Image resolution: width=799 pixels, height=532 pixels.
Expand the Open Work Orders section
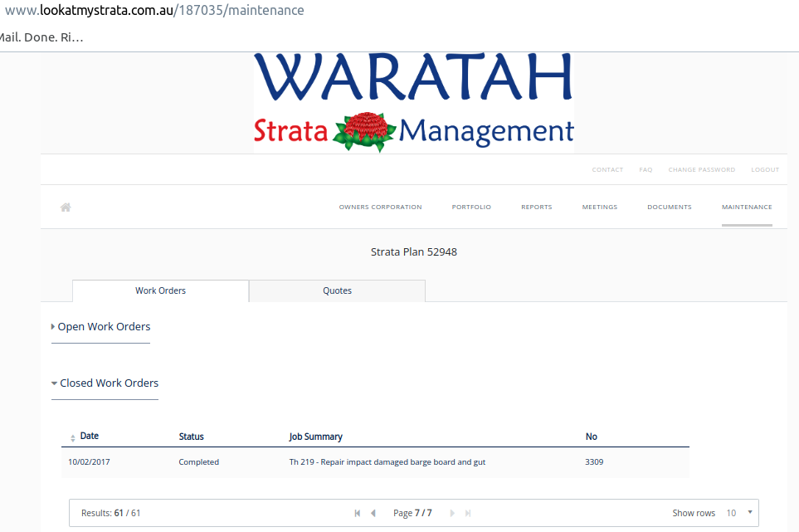(100, 327)
